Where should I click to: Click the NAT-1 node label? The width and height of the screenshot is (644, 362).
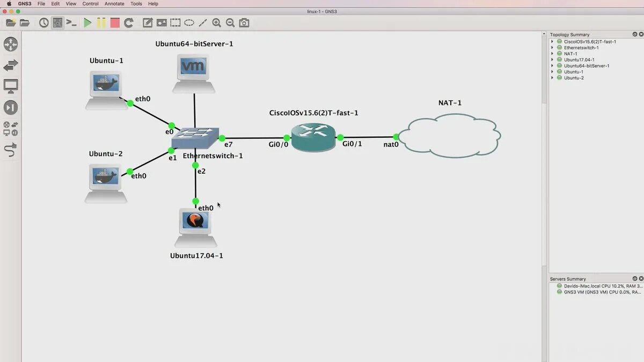tap(450, 103)
